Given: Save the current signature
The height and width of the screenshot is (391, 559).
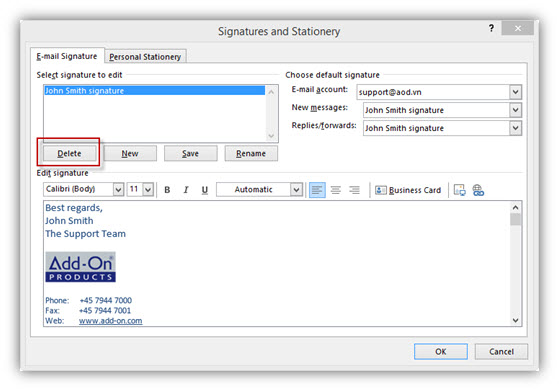Looking at the screenshot, I should click(190, 154).
